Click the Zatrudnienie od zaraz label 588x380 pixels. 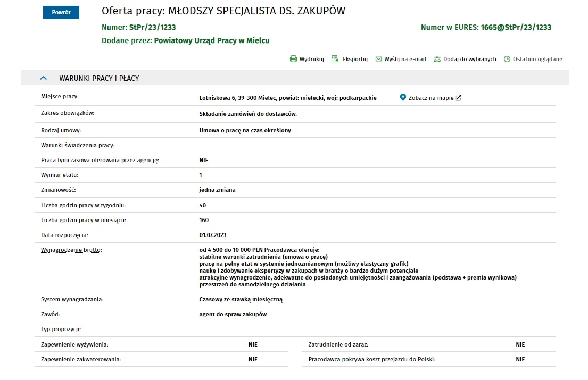tap(338, 344)
